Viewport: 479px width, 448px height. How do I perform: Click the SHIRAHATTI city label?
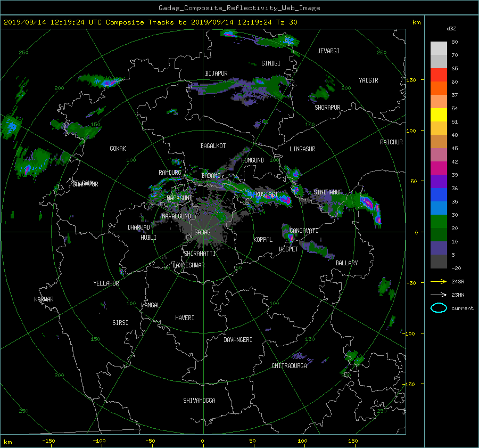click(x=200, y=254)
